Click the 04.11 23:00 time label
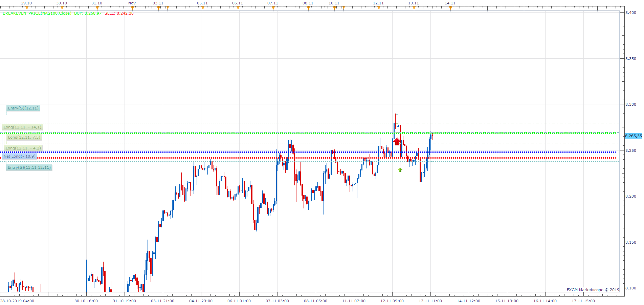This screenshot has width=644, height=305. pos(201,301)
